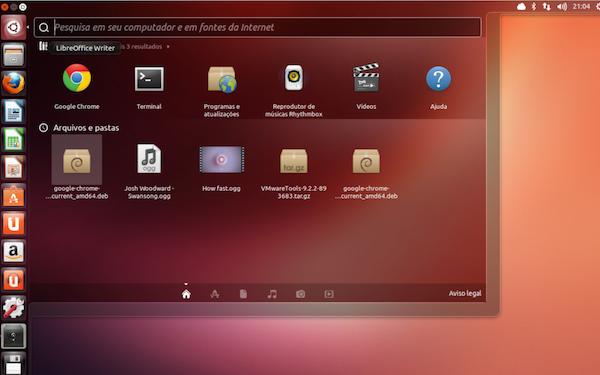The height and width of the screenshot is (375, 600).
Task: Open the Bluetooth indicator
Action: pos(534,7)
